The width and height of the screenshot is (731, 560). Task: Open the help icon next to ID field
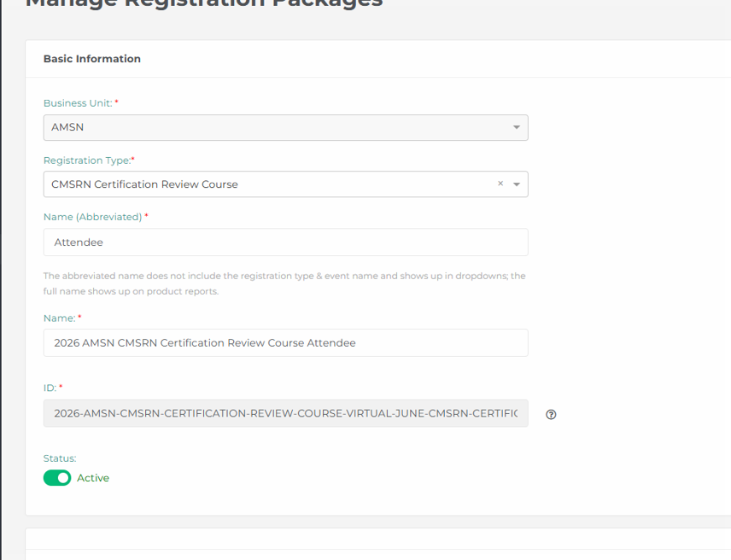click(x=551, y=414)
